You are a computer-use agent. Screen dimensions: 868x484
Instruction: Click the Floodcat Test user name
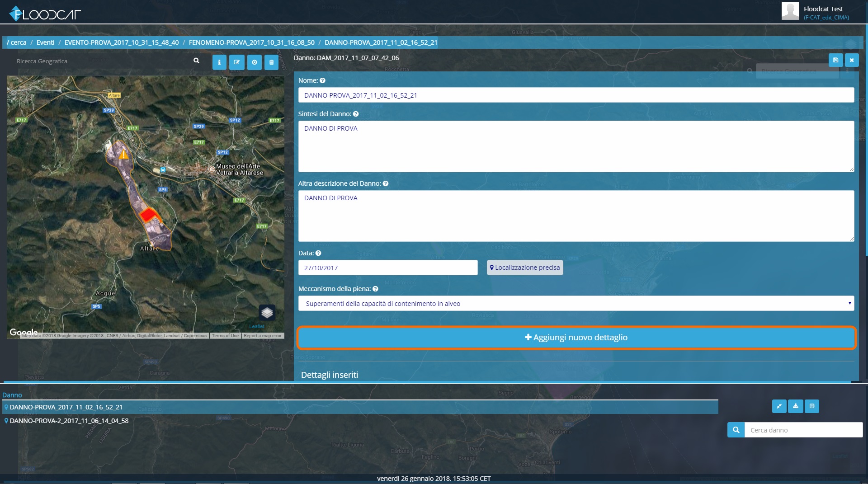click(823, 9)
